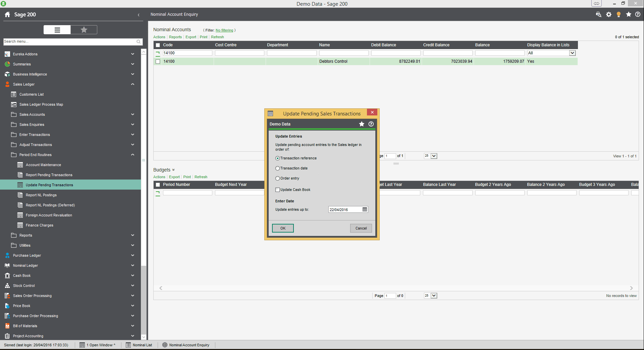Tick select-all checkbox in Budgets header

[158, 185]
